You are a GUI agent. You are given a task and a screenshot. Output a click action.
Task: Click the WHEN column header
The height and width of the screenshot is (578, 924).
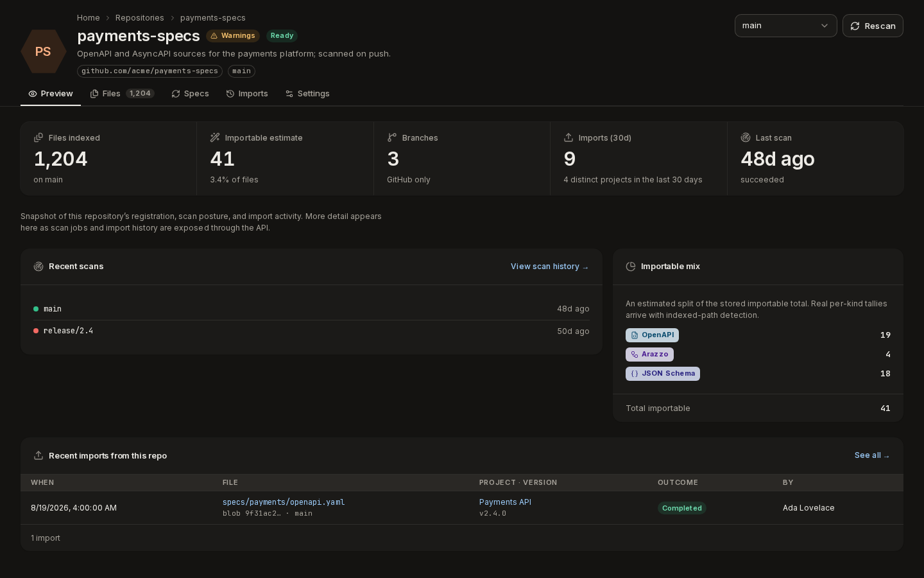point(42,482)
